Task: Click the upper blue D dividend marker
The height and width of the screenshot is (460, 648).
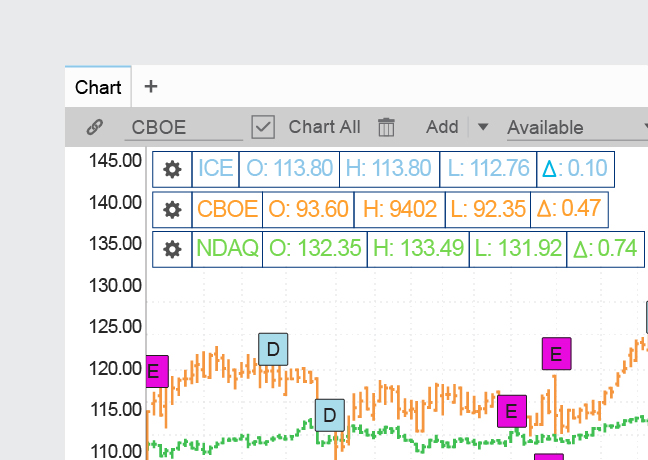Action: [273, 350]
